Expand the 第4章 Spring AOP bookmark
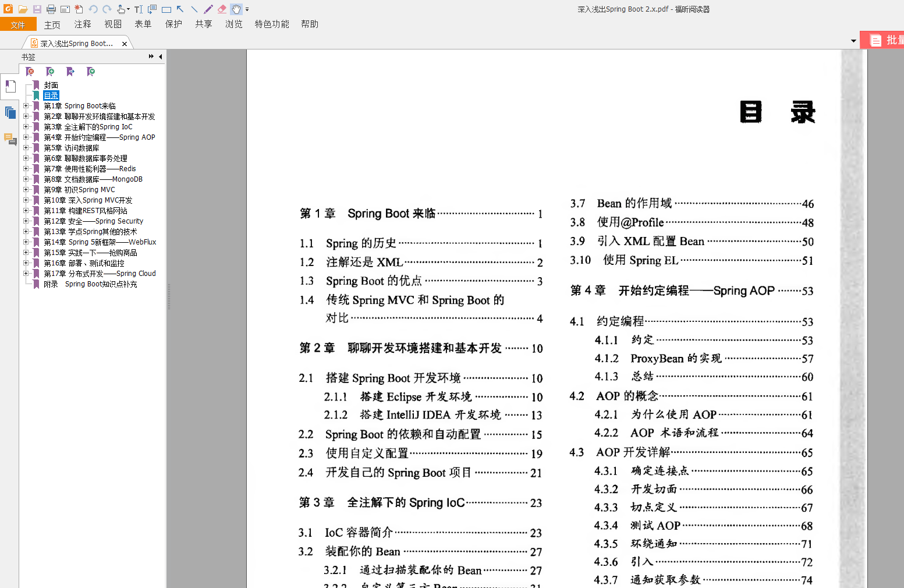904x588 pixels. 26,137
